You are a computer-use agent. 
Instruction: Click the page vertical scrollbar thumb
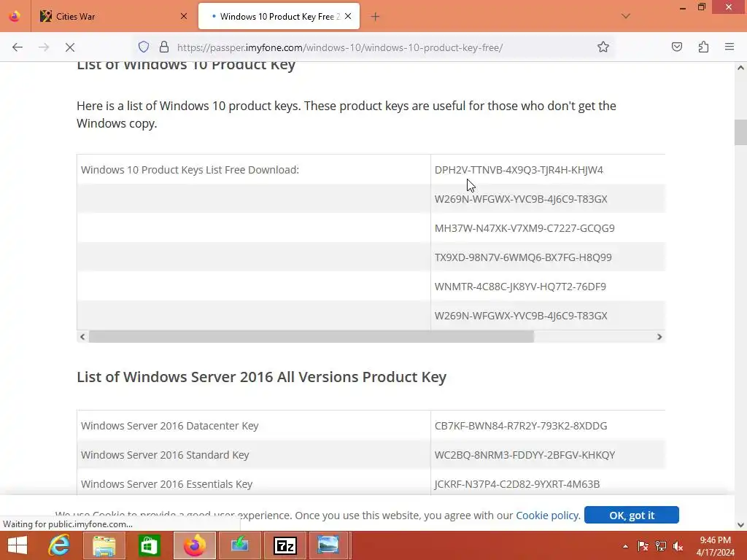pyautogui.click(x=740, y=132)
